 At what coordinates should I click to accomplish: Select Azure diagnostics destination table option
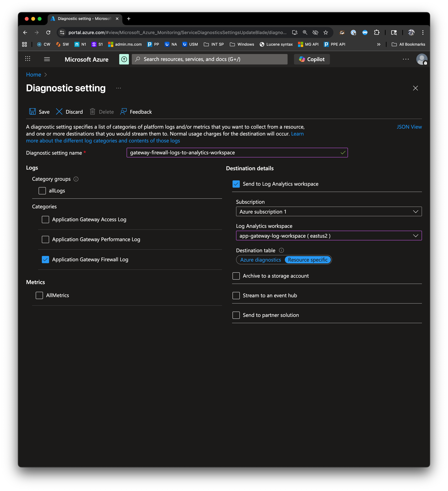click(260, 260)
